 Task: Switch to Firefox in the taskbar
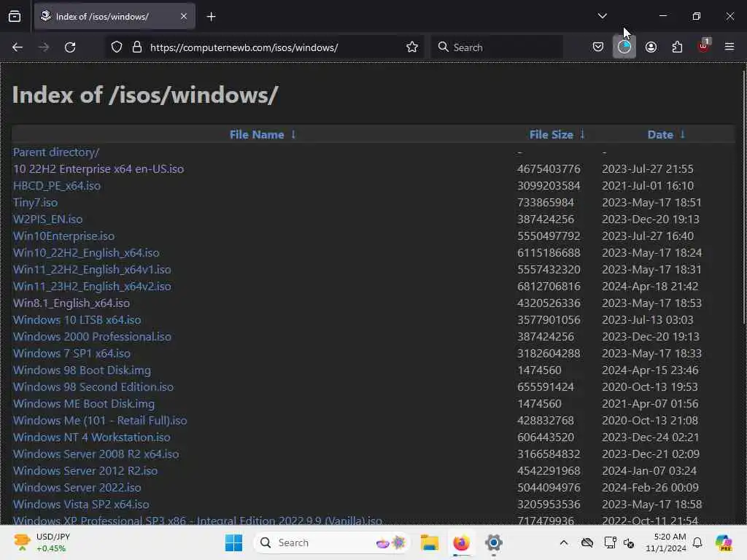pos(461,542)
